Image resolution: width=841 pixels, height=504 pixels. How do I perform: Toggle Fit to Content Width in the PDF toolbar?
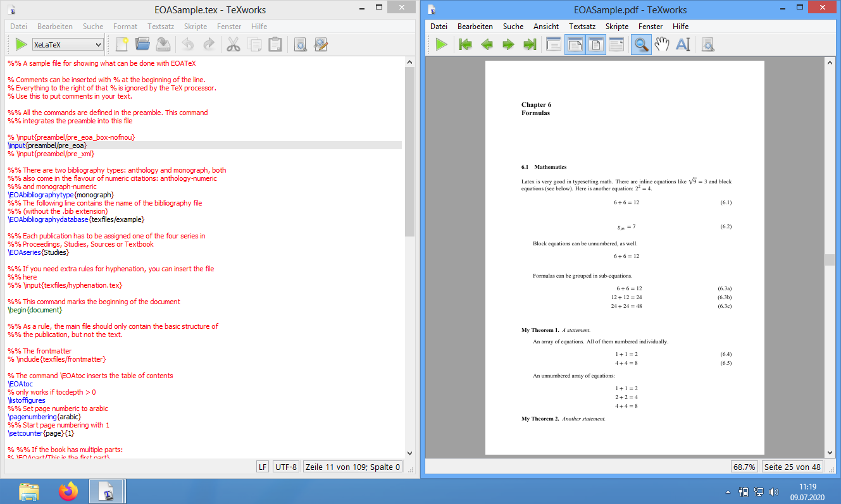[616, 44]
